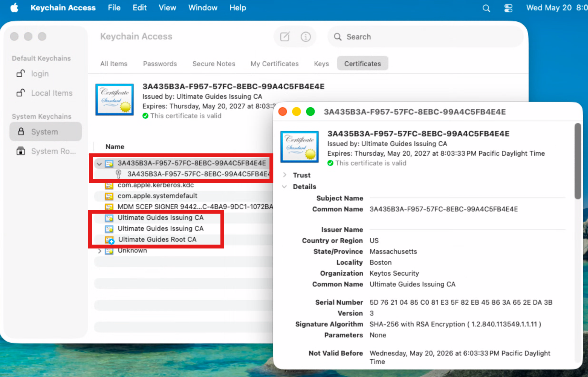Click icon of first Ultimate Guides Issuing CA
This screenshot has width=588, height=377.
(109, 218)
